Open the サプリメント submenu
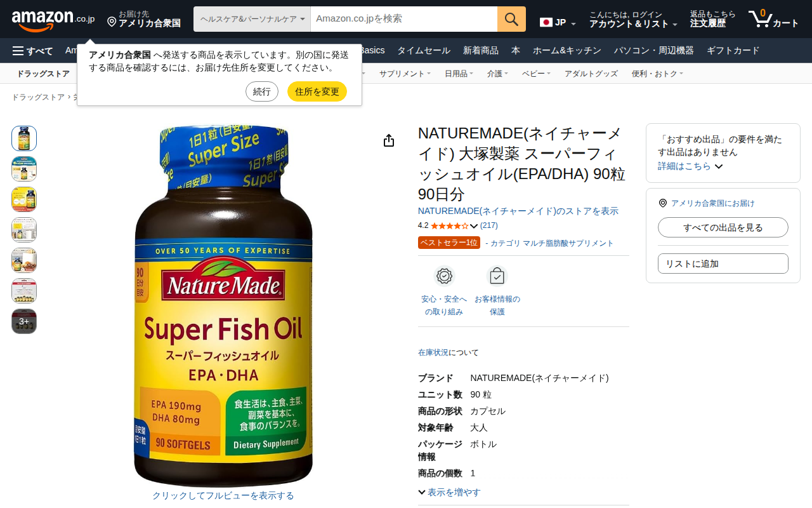 tap(405, 74)
